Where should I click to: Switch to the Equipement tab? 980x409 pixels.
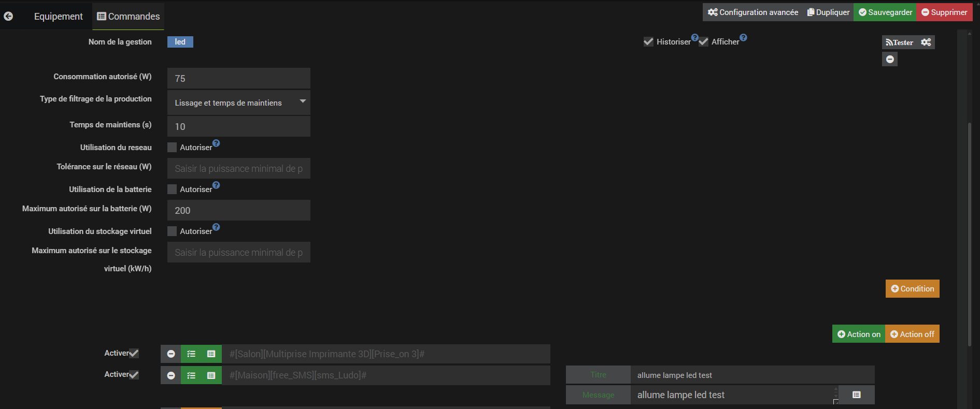point(59,17)
